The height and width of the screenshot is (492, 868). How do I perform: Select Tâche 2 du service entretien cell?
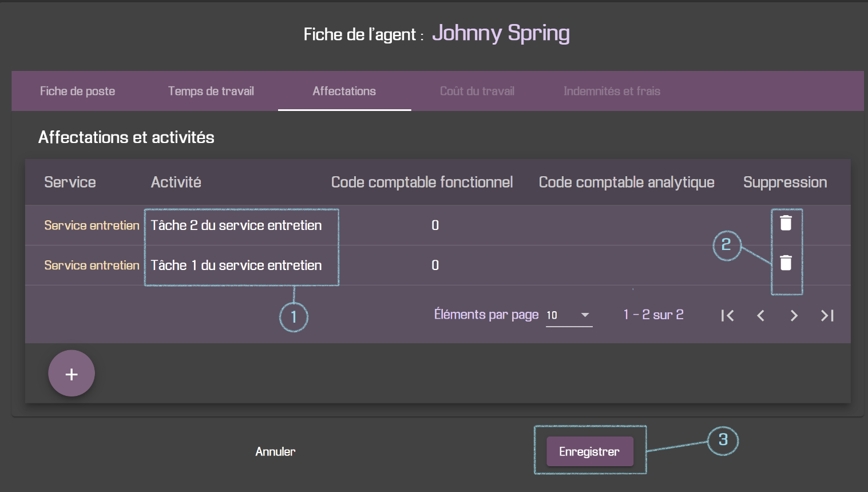coord(236,225)
